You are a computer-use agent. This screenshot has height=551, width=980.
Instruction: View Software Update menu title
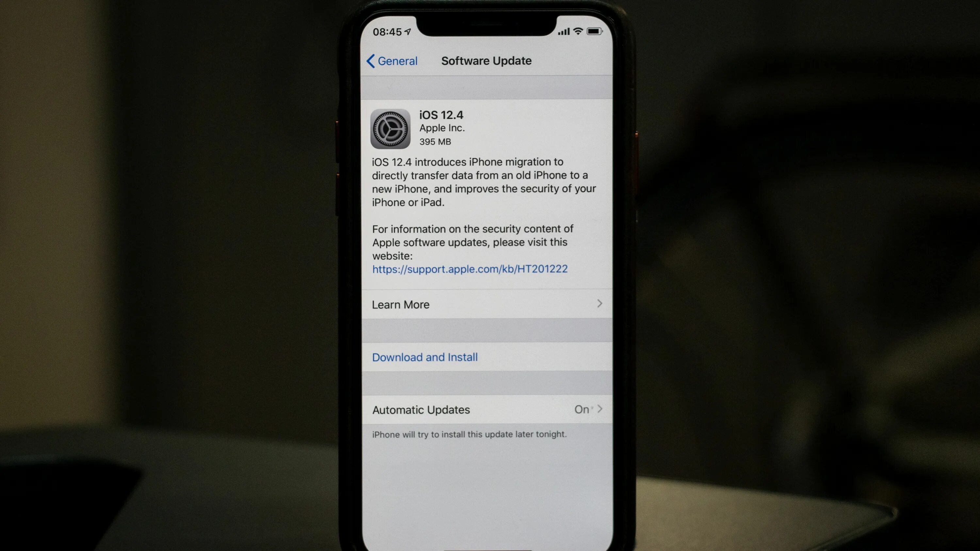[x=485, y=60]
